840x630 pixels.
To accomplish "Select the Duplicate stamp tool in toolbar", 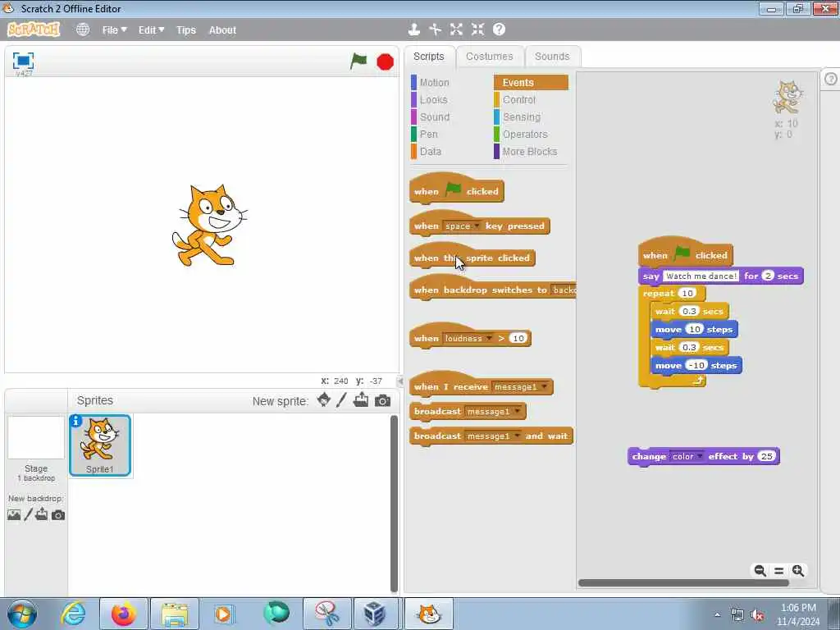I will tap(413, 30).
